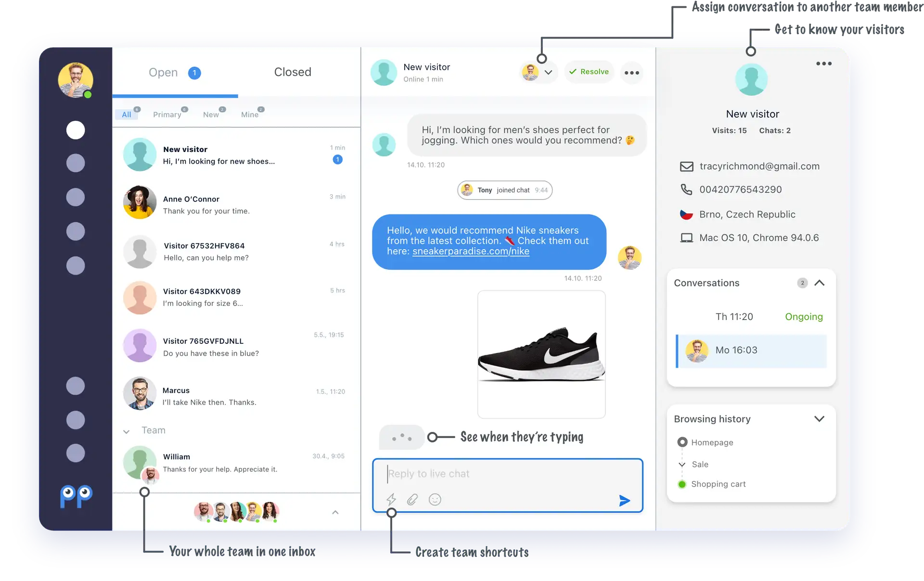Click the "Thank you for your time." preview

(206, 211)
